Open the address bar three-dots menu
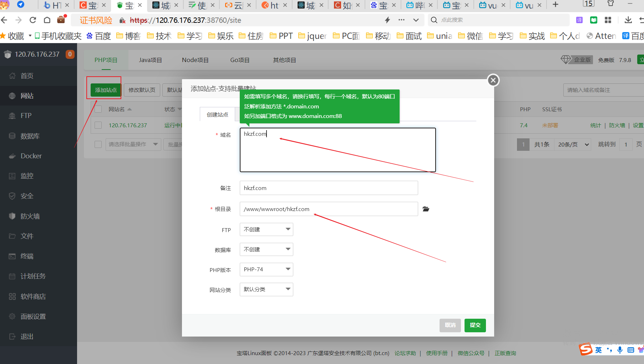Viewport: 644px width, 364px height. click(401, 20)
